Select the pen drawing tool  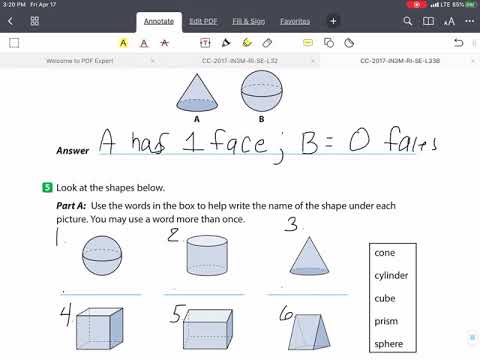[x=226, y=43]
